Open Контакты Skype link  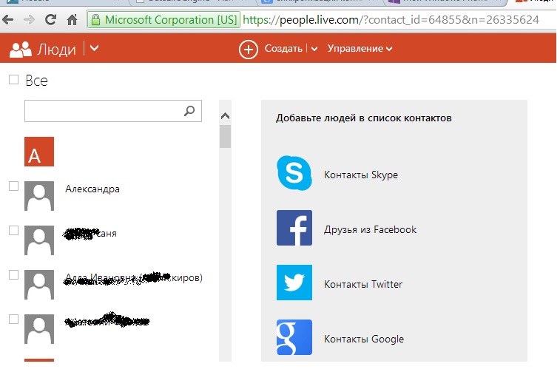361,175
